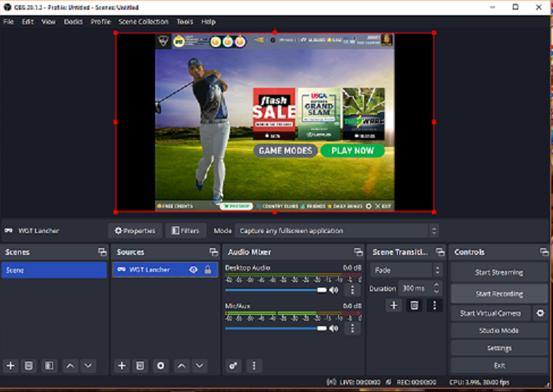
Task: Open transition properties three-dot menu
Action: [434, 305]
